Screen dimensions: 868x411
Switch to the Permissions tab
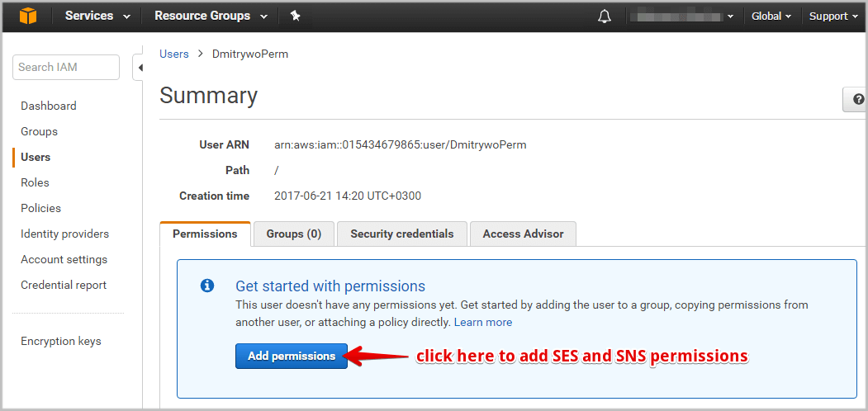point(206,234)
